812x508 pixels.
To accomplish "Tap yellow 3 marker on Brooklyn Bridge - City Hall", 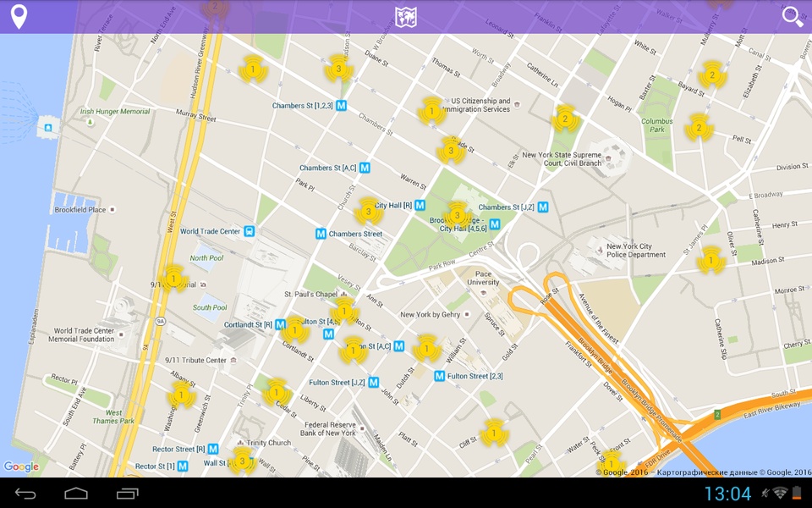I will click(457, 216).
